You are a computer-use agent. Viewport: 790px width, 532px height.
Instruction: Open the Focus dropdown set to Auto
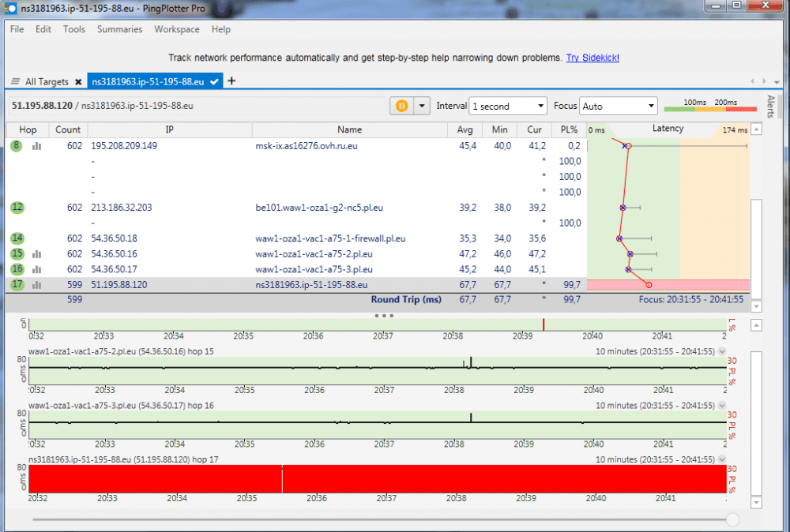(x=618, y=106)
